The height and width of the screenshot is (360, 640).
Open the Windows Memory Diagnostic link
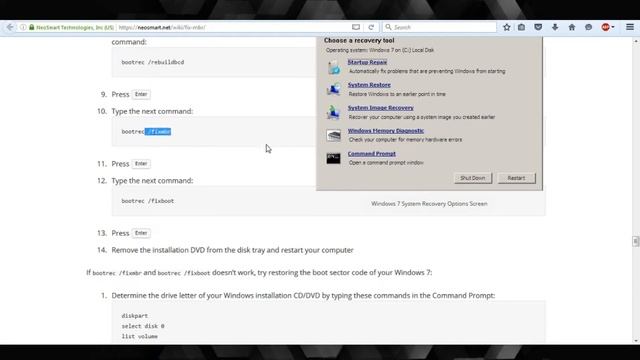click(x=385, y=131)
